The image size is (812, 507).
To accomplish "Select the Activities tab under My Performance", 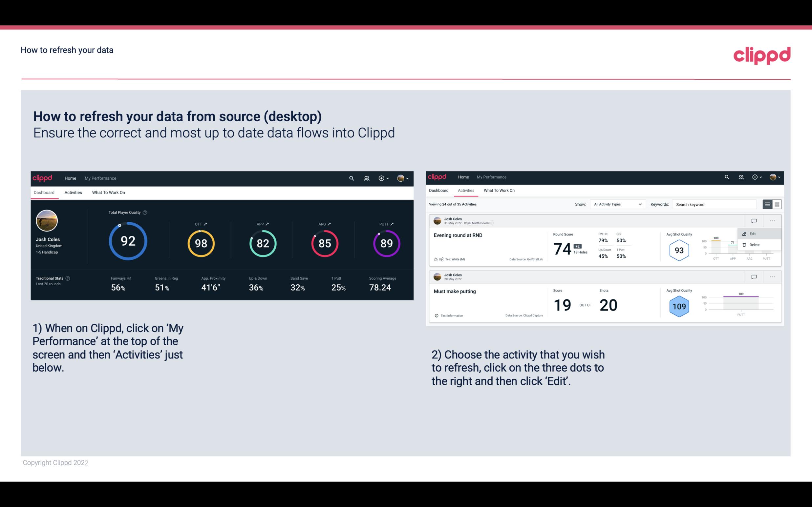I will tap(73, 192).
